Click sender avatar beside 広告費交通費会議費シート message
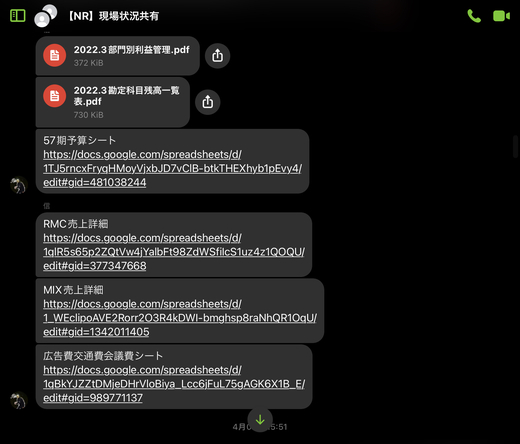Image resolution: width=520 pixels, height=444 pixels. [18, 400]
